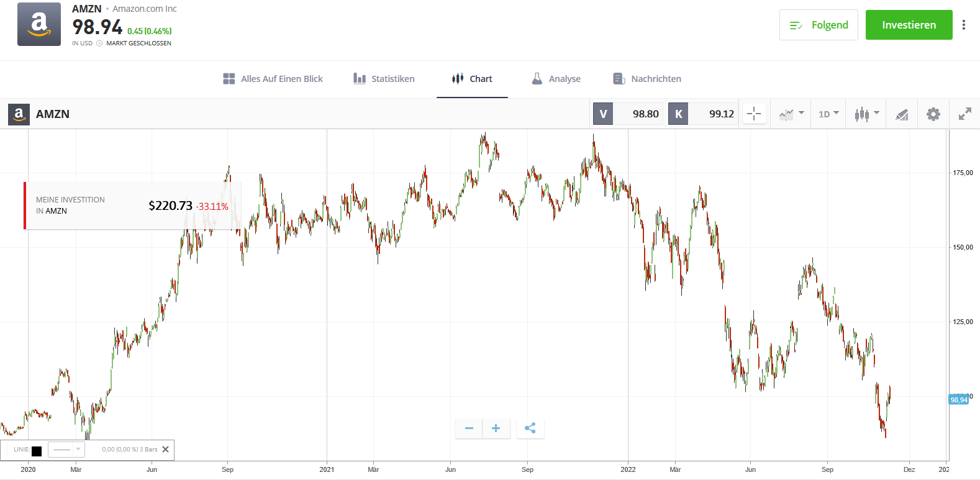Click the Investieren button

pos(909,25)
